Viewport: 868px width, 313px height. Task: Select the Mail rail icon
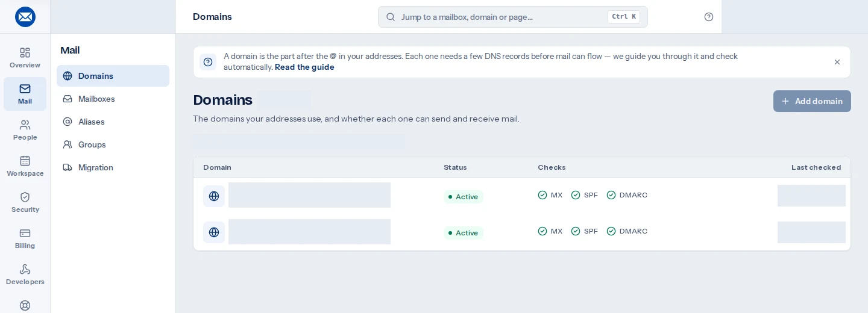point(25,94)
